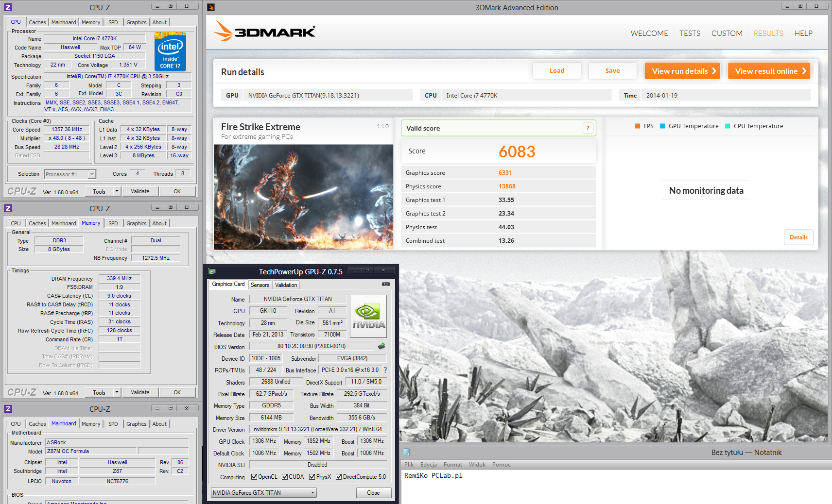The width and height of the screenshot is (832, 504).
Task: Click the View result online button
Action: 769,71
